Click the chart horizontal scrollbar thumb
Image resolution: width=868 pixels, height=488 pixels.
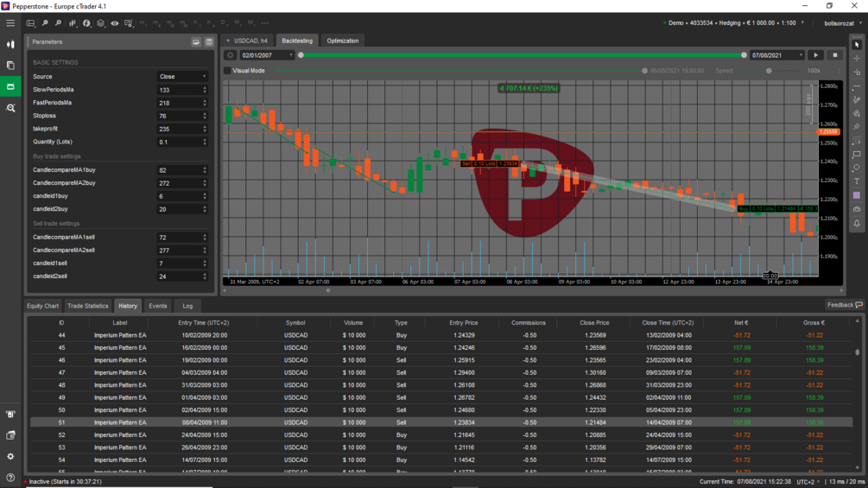coord(327,290)
